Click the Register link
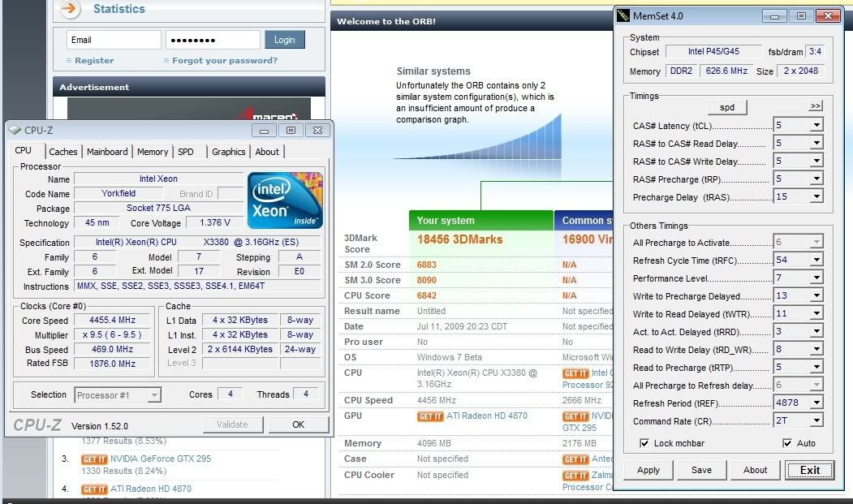 94,60
